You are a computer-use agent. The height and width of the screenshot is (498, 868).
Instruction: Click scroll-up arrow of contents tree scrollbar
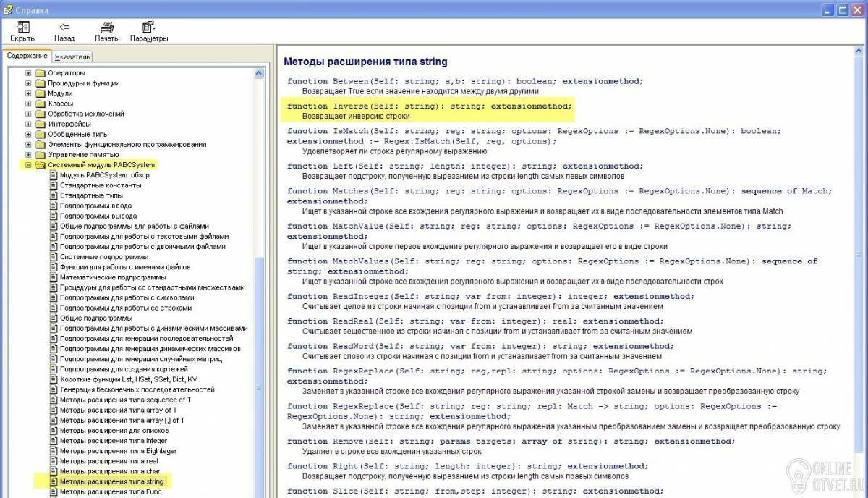[x=260, y=73]
